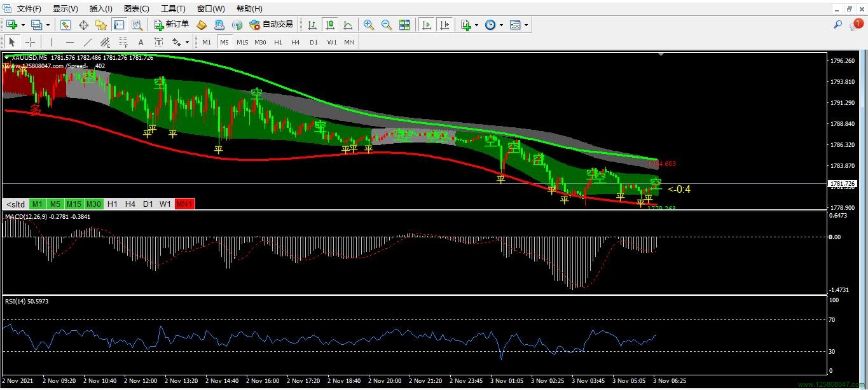
Task: Open a new chart window
Action: click(x=12, y=25)
